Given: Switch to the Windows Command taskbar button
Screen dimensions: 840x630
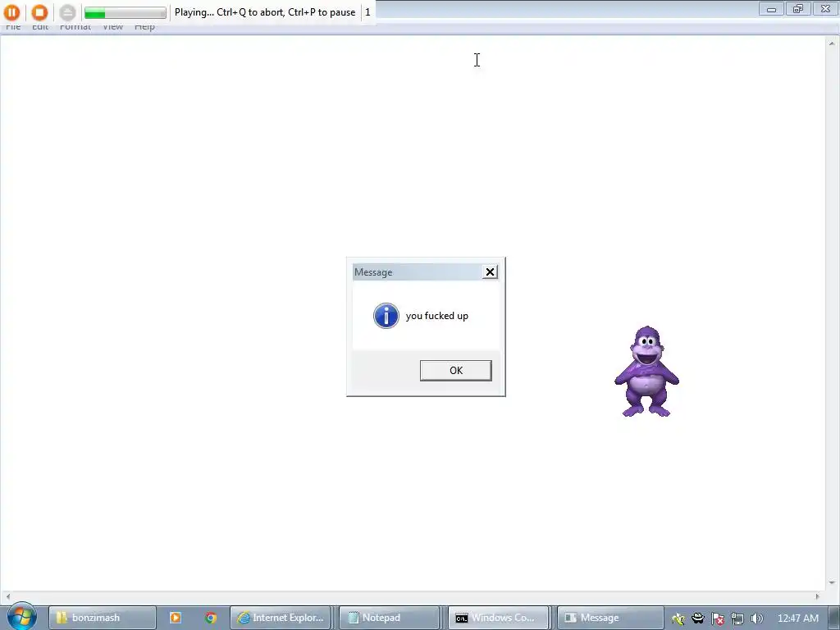Looking at the screenshot, I should tap(498, 618).
